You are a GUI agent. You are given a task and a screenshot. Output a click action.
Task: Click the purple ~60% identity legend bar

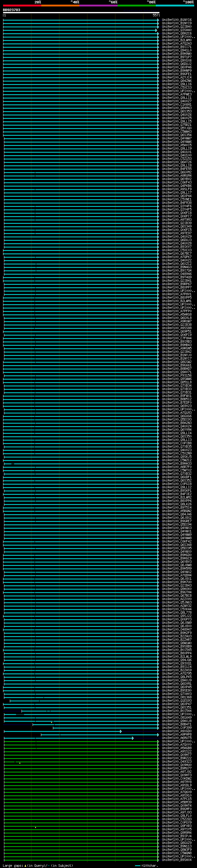coord(99,6)
